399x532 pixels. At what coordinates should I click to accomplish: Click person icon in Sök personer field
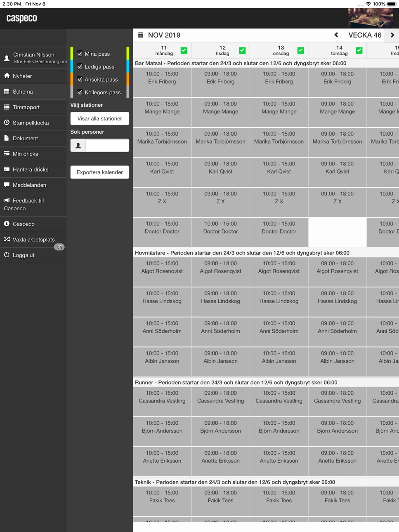point(78,145)
